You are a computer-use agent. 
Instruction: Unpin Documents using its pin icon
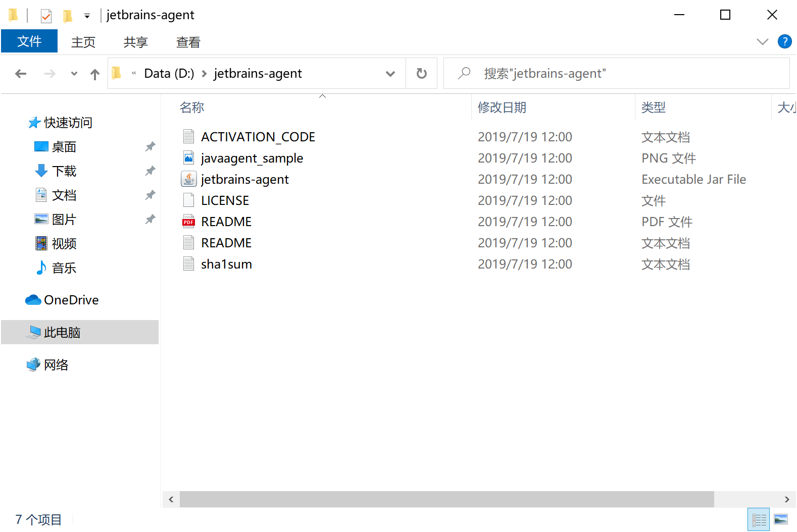click(x=150, y=195)
